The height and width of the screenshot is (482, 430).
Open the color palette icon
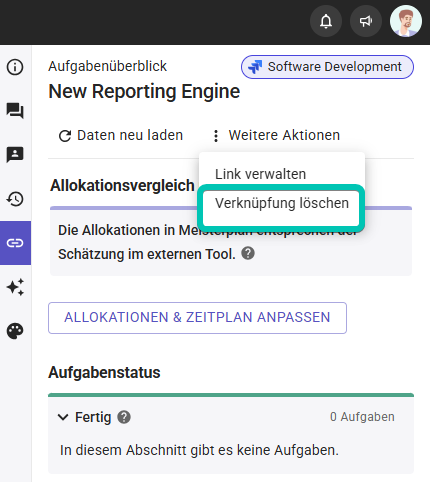point(15,331)
